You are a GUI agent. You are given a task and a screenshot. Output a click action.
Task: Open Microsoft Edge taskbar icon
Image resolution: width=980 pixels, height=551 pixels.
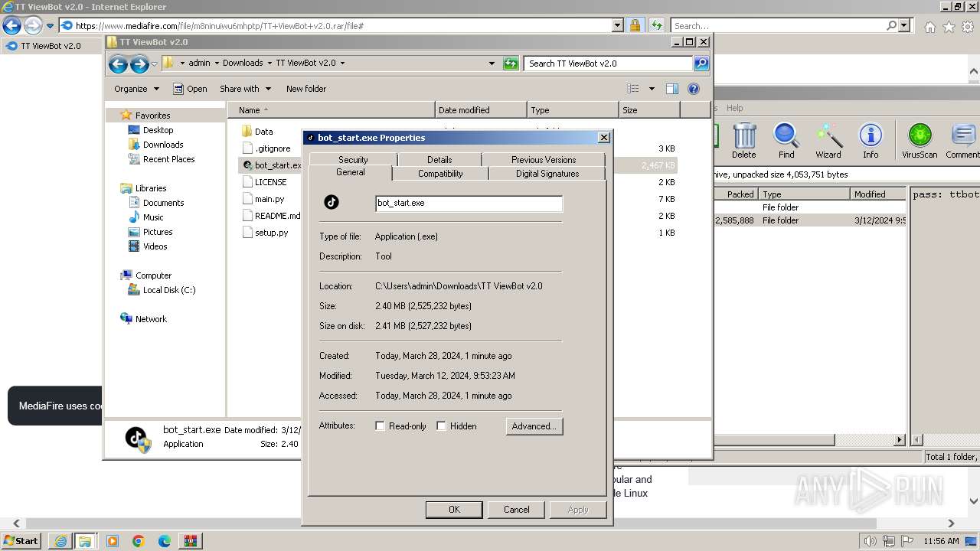164,541
